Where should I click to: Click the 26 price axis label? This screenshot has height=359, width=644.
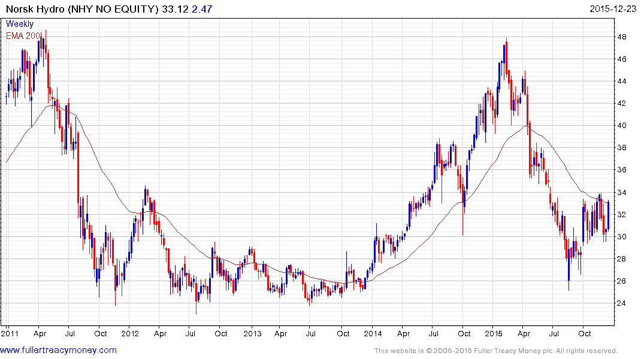621,281
